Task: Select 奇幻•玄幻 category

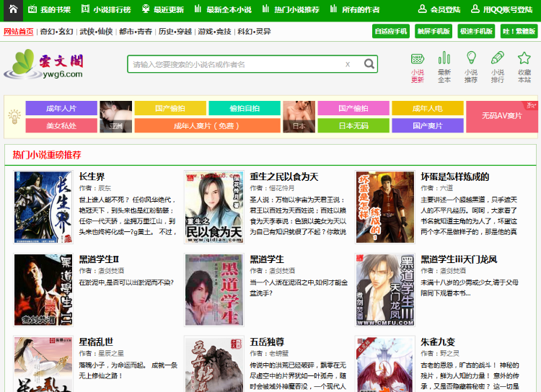Action: point(56,32)
